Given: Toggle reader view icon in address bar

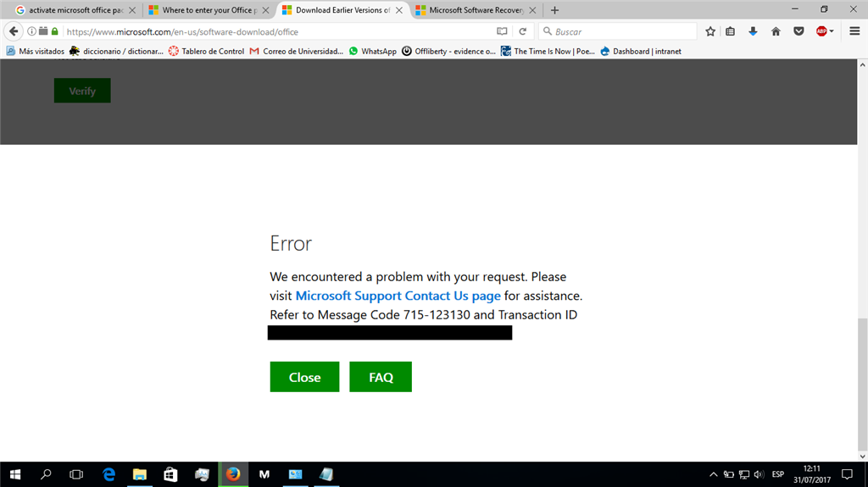Looking at the screenshot, I should point(502,31).
